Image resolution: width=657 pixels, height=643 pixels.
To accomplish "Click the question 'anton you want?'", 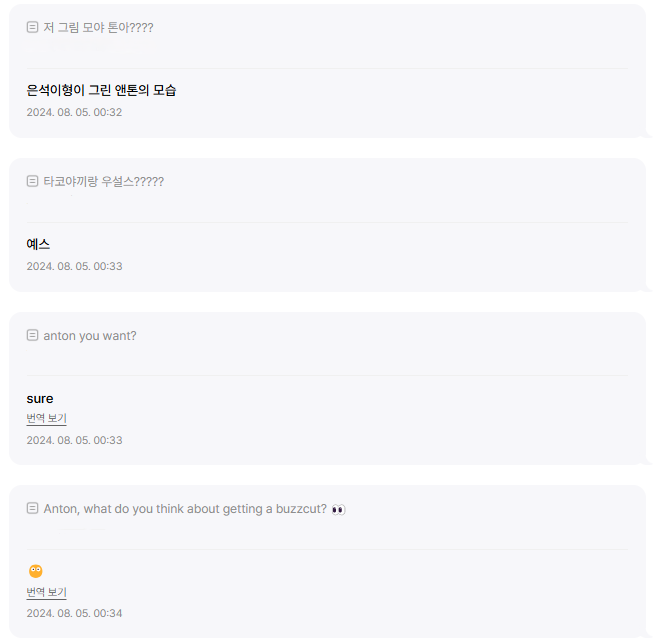I will (90, 335).
